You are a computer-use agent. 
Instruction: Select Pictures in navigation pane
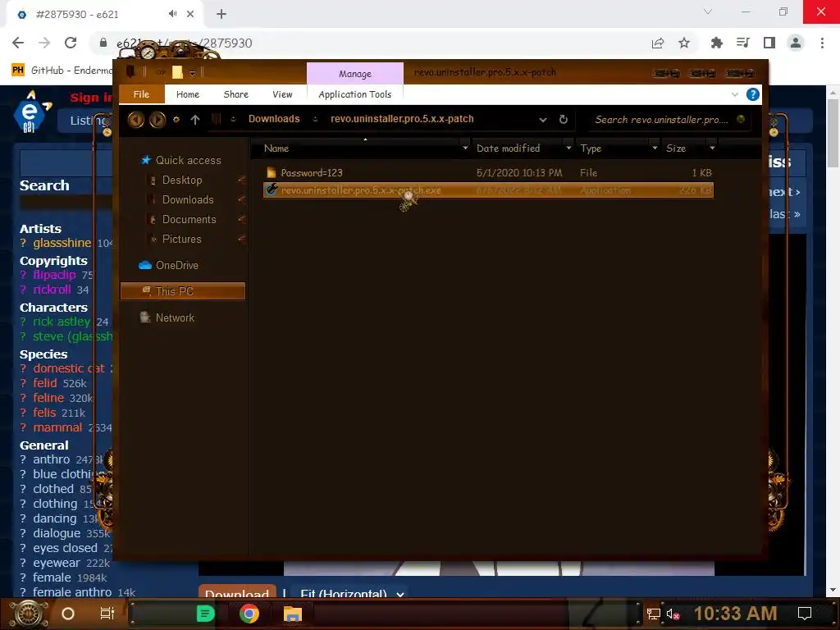(181, 240)
